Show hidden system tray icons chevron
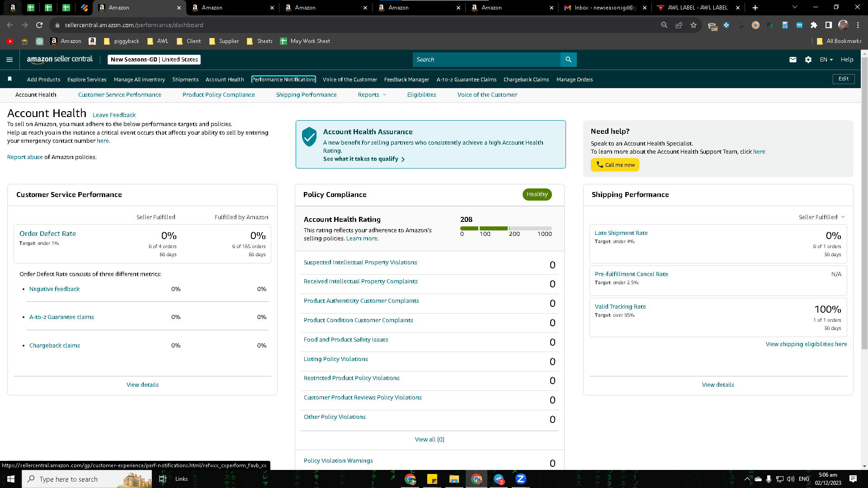 pyautogui.click(x=747, y=479)
